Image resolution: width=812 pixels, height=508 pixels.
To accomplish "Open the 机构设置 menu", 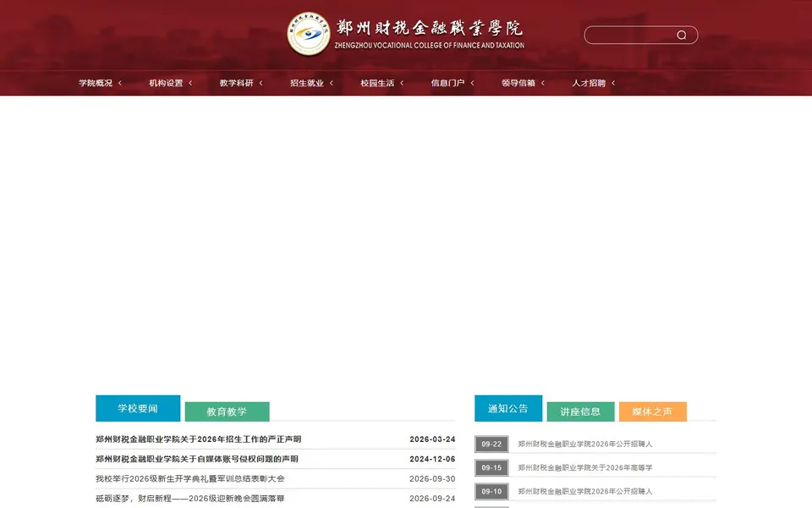I will tap(166, 83).
